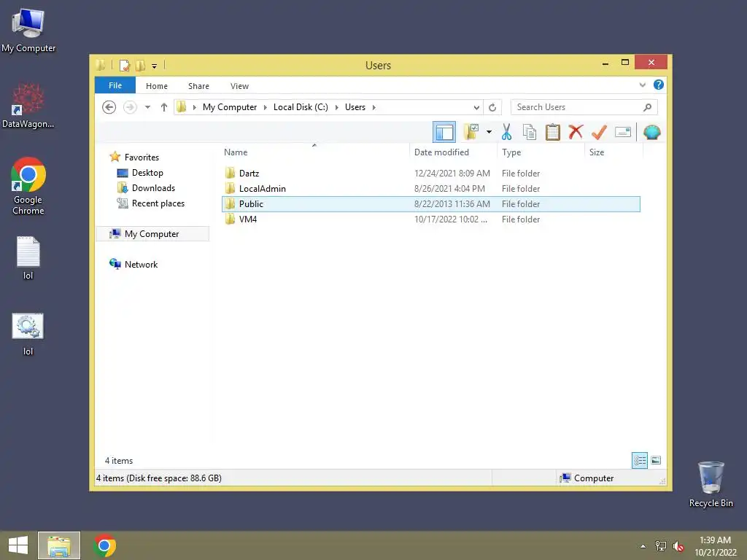The image size is (747, 560).
Task: Select the lol text file on desktop
Action: [x=28, y=258]
